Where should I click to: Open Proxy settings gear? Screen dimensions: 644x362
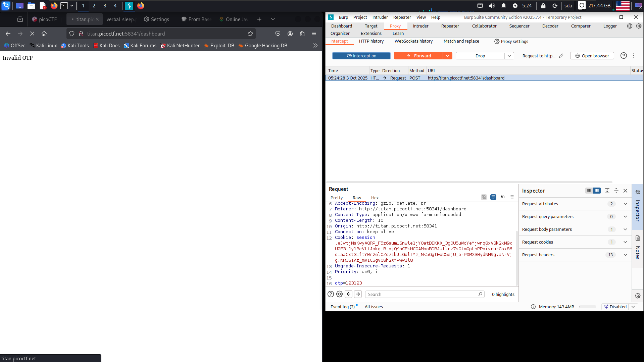pos(511,41)
